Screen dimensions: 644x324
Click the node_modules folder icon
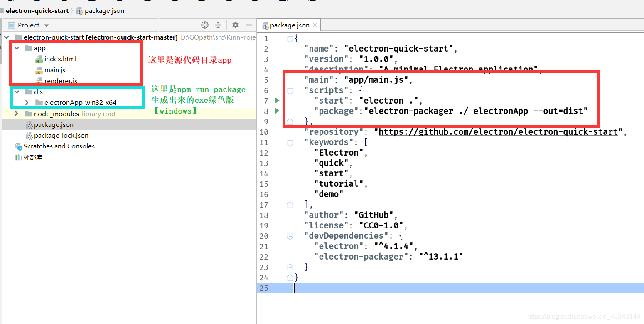tap(29, 114)
